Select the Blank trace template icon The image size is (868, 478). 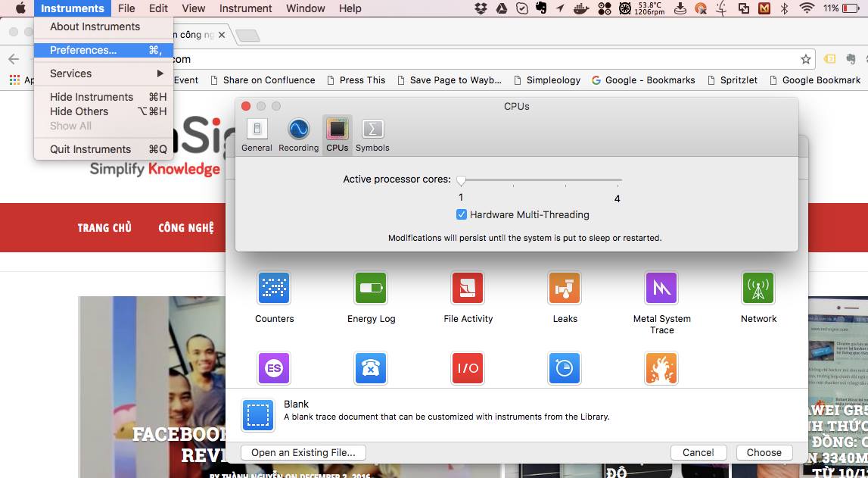pos(258,415)
